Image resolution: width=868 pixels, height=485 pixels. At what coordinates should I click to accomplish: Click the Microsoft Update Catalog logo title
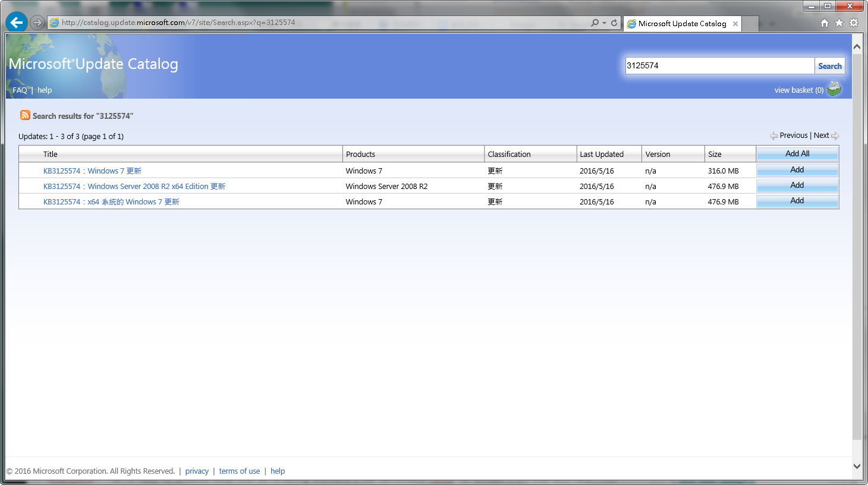[93, 64]
